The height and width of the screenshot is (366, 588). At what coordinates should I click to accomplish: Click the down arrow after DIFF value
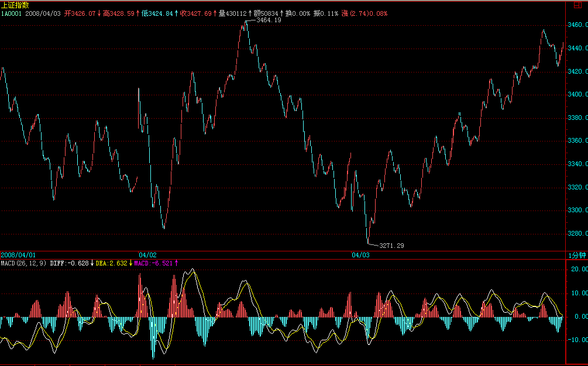click(92, 263)
